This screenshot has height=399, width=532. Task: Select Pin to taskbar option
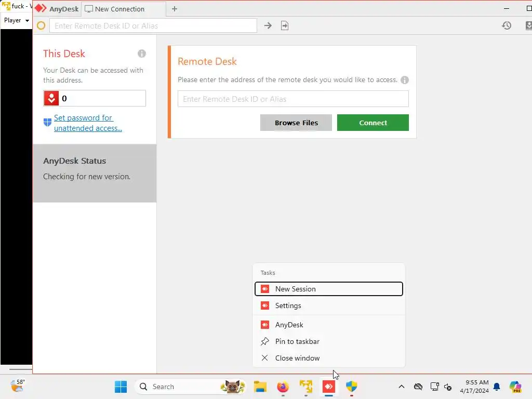(328, 341)
